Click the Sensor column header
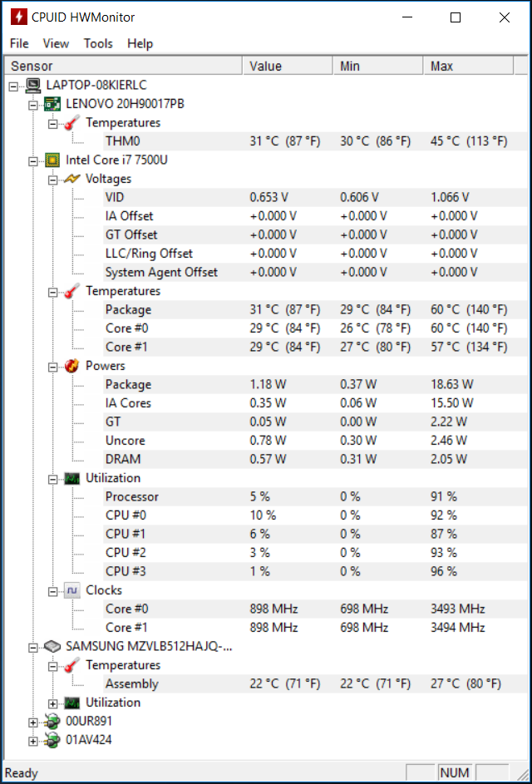The width and height of the screenshot is (532, 784). tap(124, 66)
